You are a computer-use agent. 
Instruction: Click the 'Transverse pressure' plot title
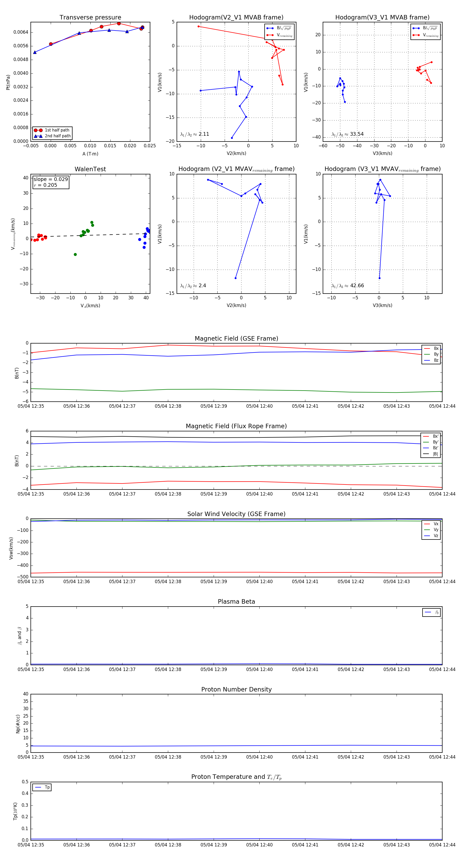click(90, 18)
